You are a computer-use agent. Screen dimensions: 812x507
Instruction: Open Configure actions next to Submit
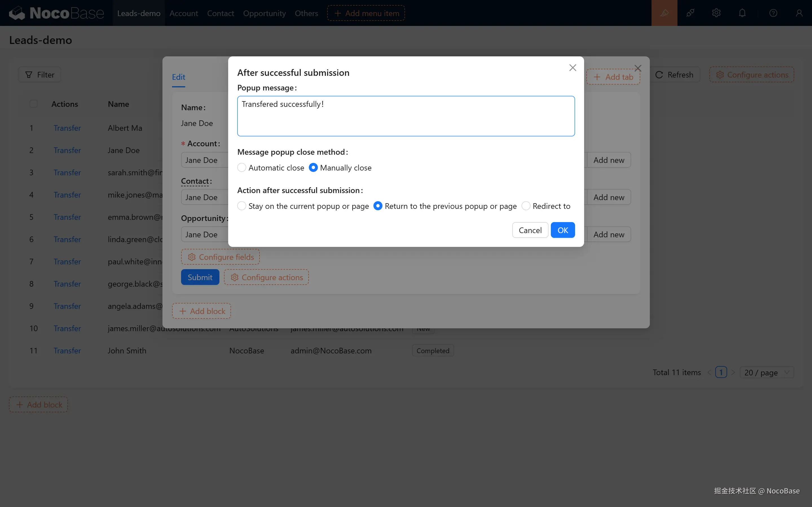click(267, 277)
